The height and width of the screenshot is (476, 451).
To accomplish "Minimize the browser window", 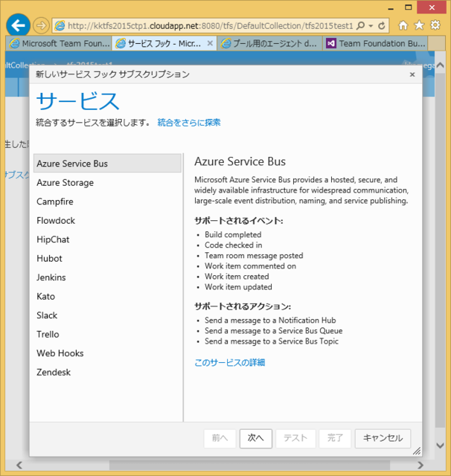I will point(391,8).
